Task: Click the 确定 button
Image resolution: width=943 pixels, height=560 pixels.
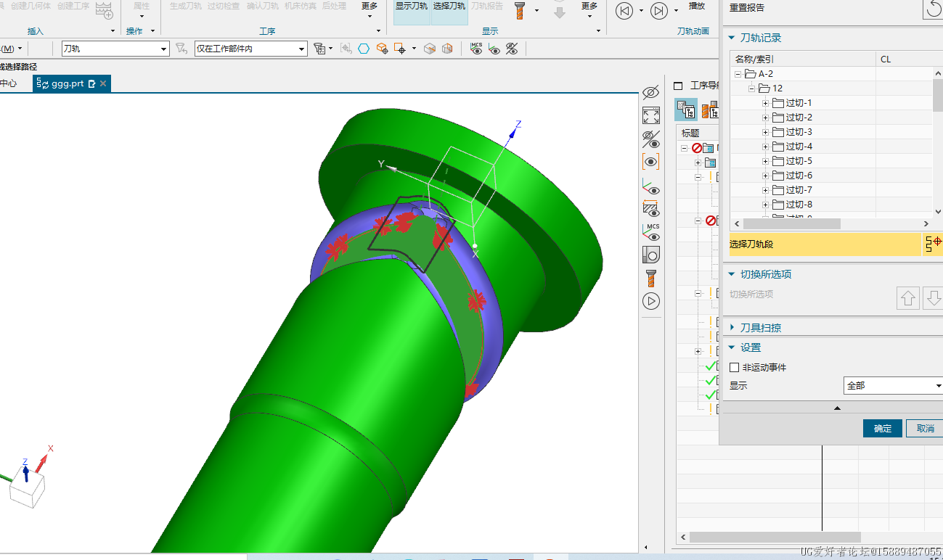Action: pyautogui.click(x=883, y=428)
